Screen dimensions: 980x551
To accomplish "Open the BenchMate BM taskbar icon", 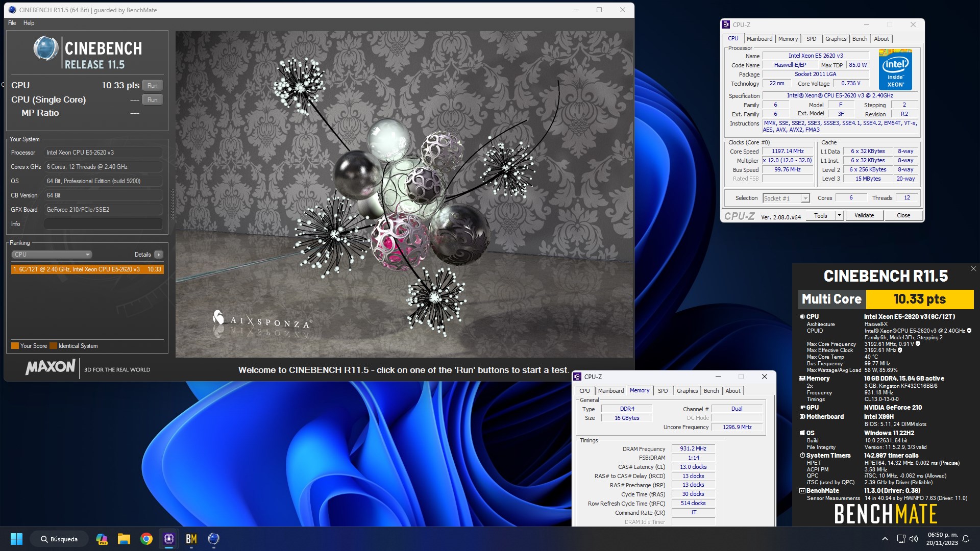I will point(191,539).
